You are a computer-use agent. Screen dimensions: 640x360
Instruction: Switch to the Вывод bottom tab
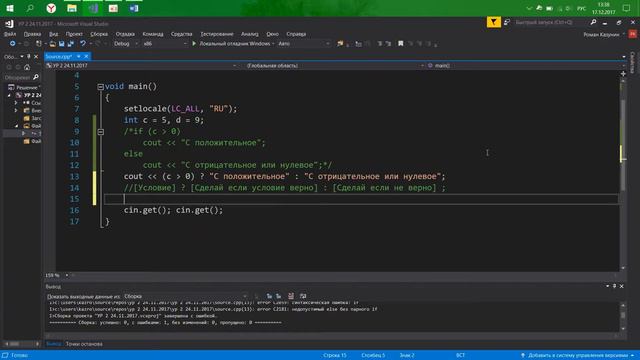[53, 344]
